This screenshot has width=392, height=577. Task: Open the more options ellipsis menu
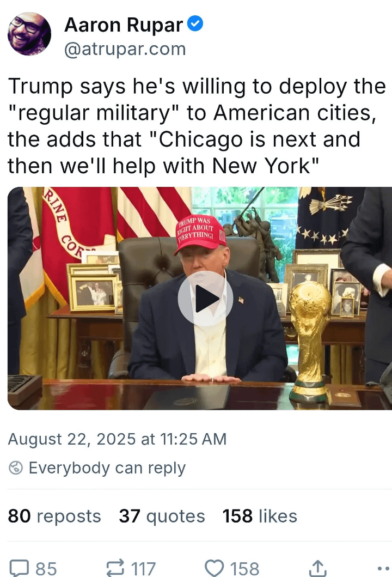pos(383,568)
